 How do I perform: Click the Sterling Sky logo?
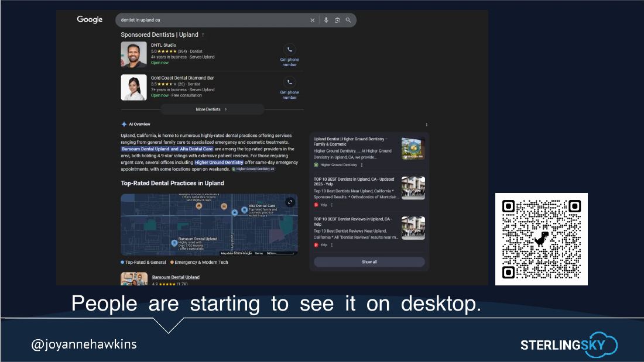click(x=569, y=344)
